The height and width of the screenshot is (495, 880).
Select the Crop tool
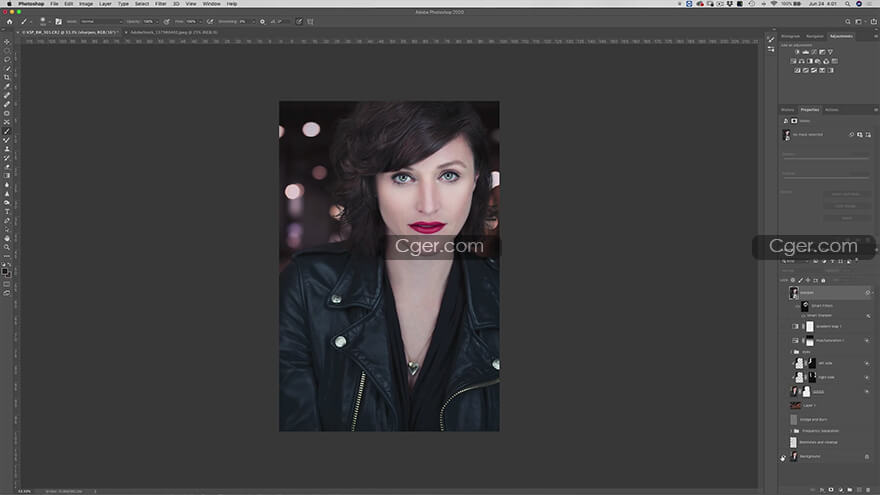(7, 77)
